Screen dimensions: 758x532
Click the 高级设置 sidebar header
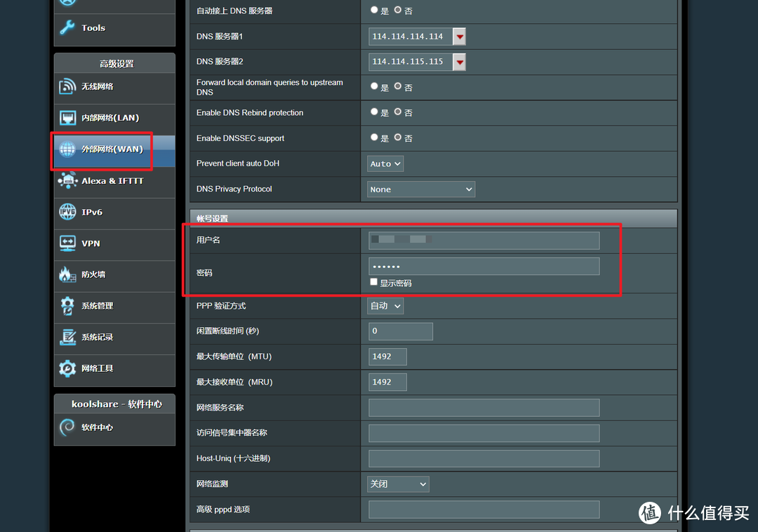[x=114, y=63]
